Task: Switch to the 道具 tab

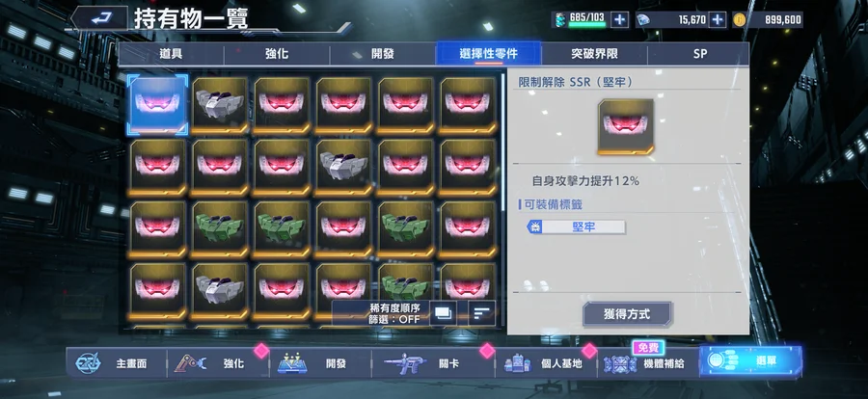Action: pos(171,54)
